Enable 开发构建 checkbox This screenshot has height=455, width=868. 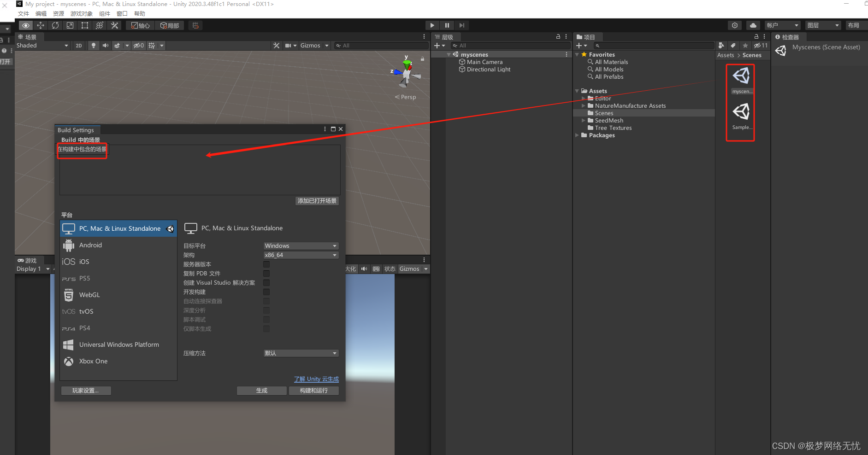tap(266, 292)
